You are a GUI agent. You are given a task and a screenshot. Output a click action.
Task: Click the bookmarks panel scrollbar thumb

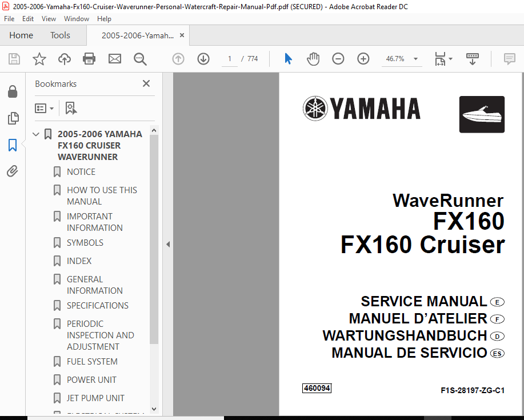(154, 239)
